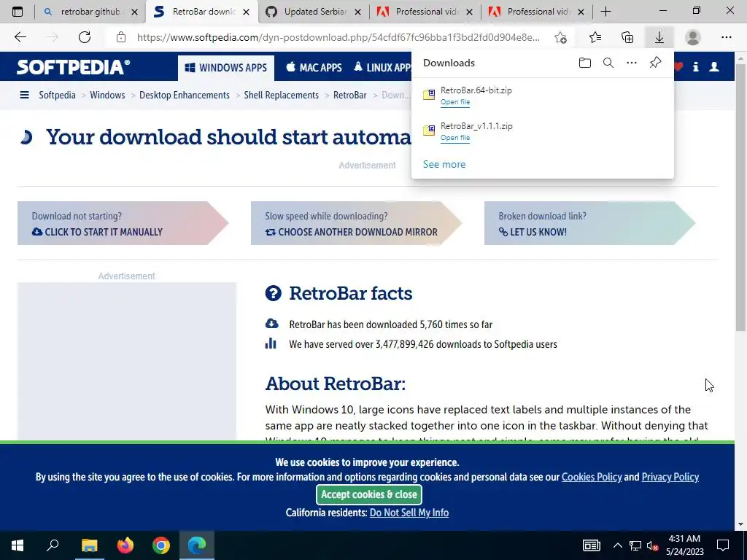
Task: Add this page to favorites star
Action: tap(561, 37)
